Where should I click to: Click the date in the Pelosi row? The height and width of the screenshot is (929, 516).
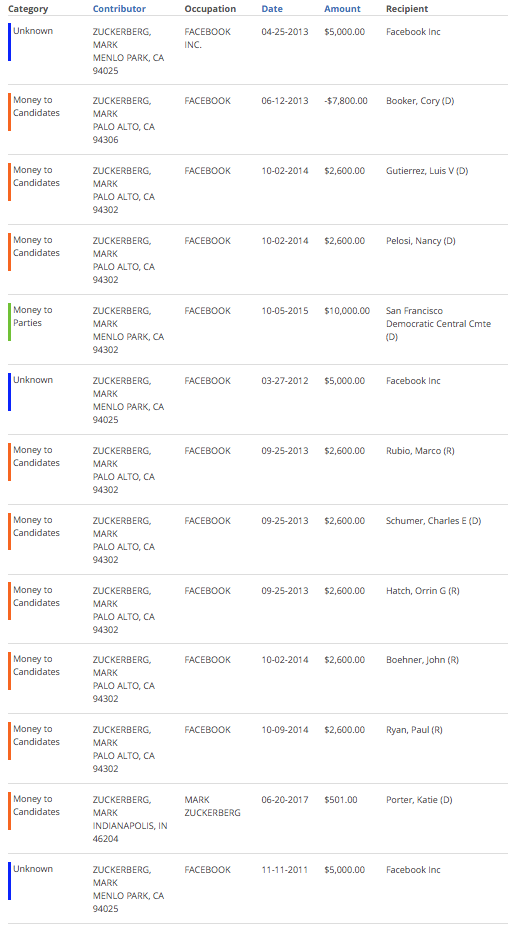(x=284, y=241)
